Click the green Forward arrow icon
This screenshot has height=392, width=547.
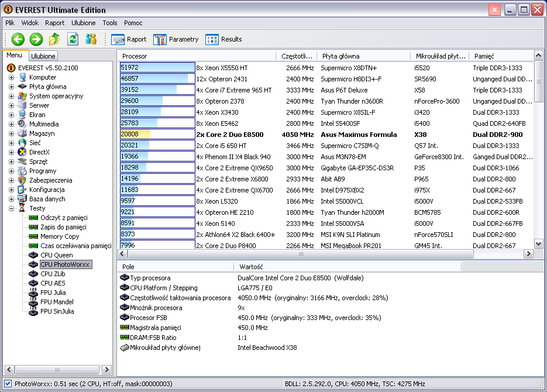36,39
